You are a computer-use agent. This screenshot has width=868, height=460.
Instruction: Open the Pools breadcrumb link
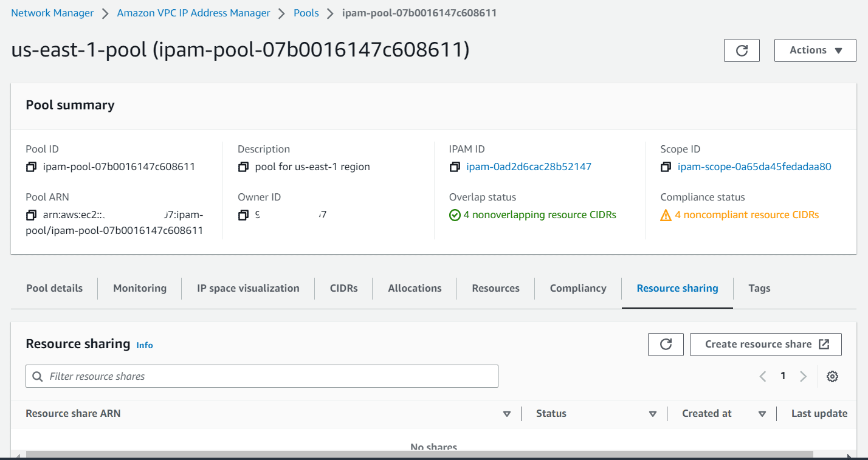point(306,13)
